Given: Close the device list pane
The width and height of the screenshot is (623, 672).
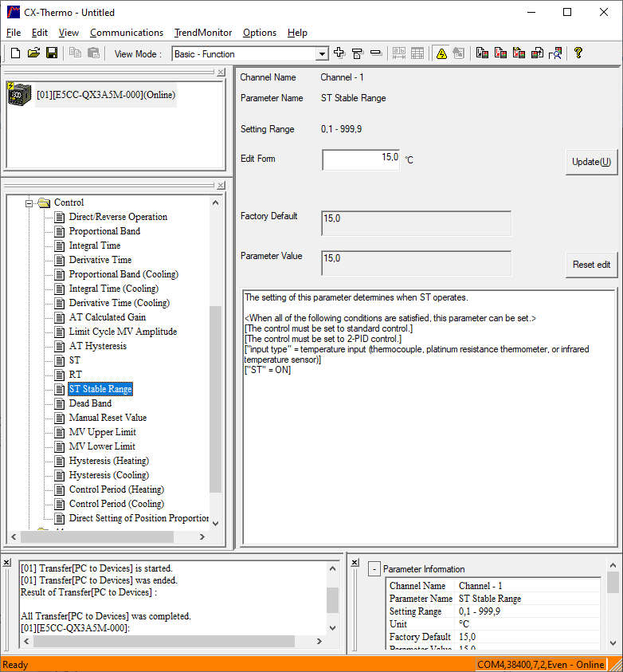Looking at the screenshot, I should (x=221, y=73).
